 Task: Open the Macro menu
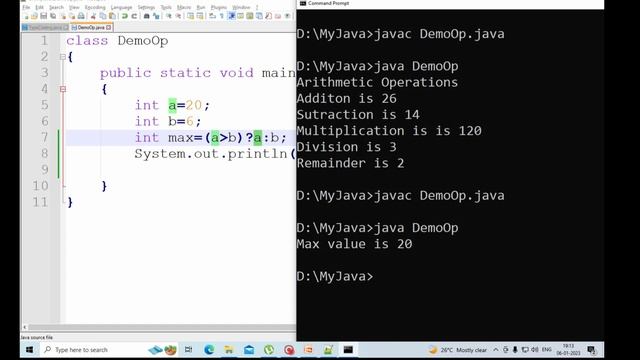point(184,7)
